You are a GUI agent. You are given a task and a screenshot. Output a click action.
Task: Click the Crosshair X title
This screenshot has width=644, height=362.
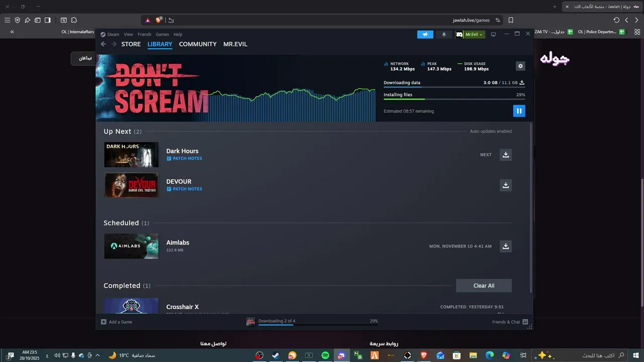[183, 307]
